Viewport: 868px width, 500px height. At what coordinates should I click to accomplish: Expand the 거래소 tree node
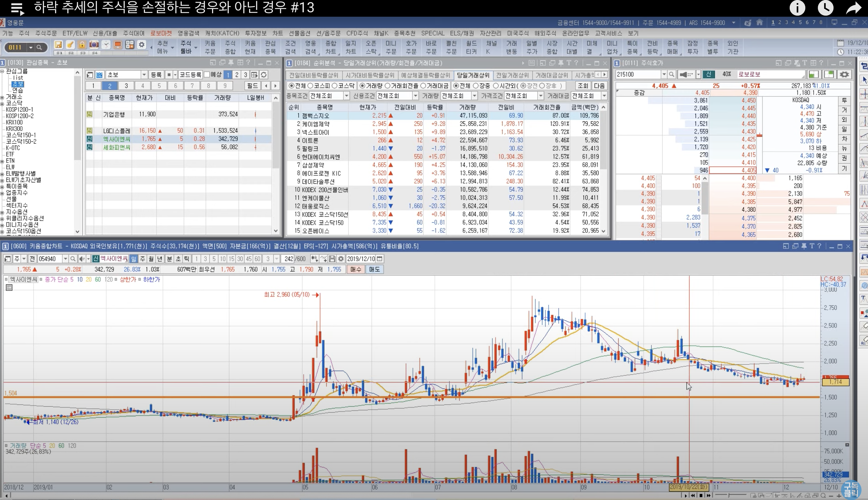coord(2,97)
